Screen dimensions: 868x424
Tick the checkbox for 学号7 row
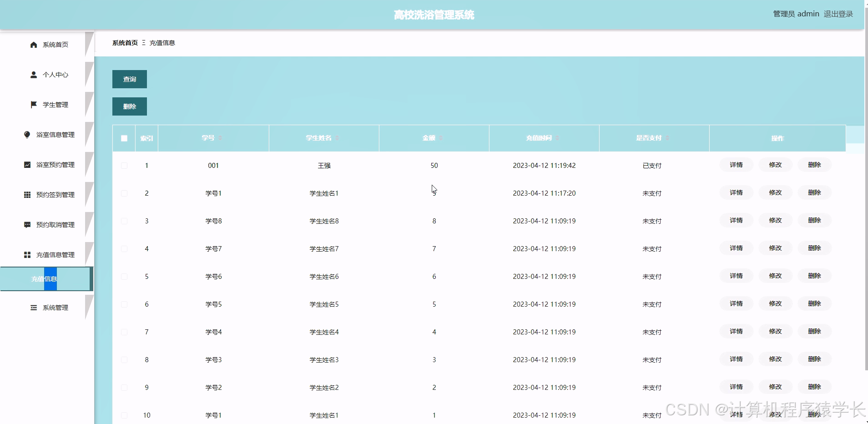point(124,249)
